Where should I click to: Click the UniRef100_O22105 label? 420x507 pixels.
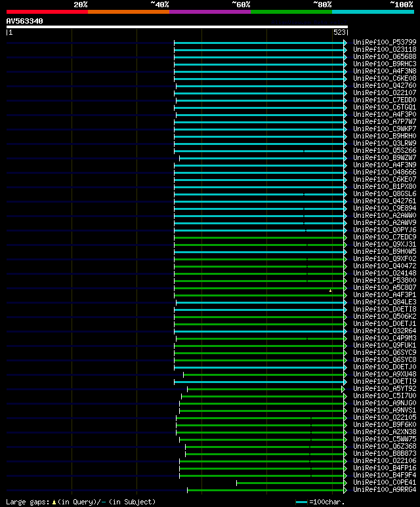tap(385, 418)
